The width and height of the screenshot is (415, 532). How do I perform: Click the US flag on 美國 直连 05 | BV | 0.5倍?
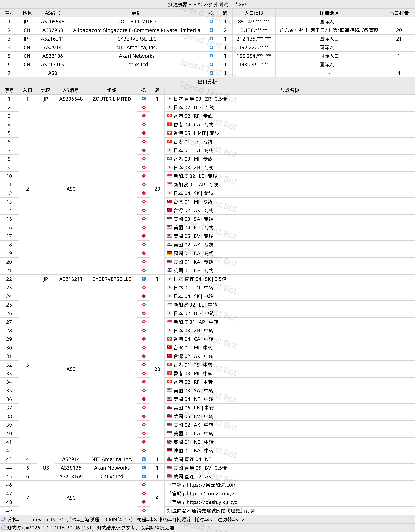click(170, 467)
